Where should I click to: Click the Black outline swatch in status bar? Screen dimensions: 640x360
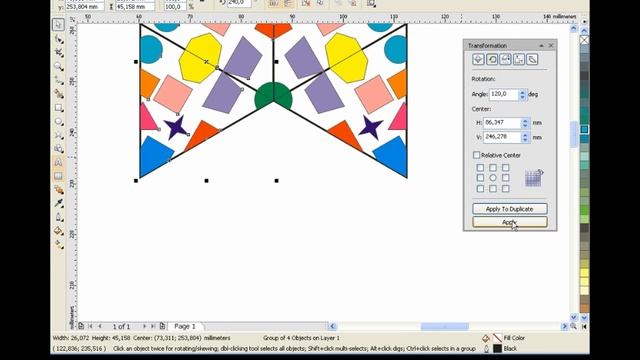pyautogui.click(x=497, y=349)
